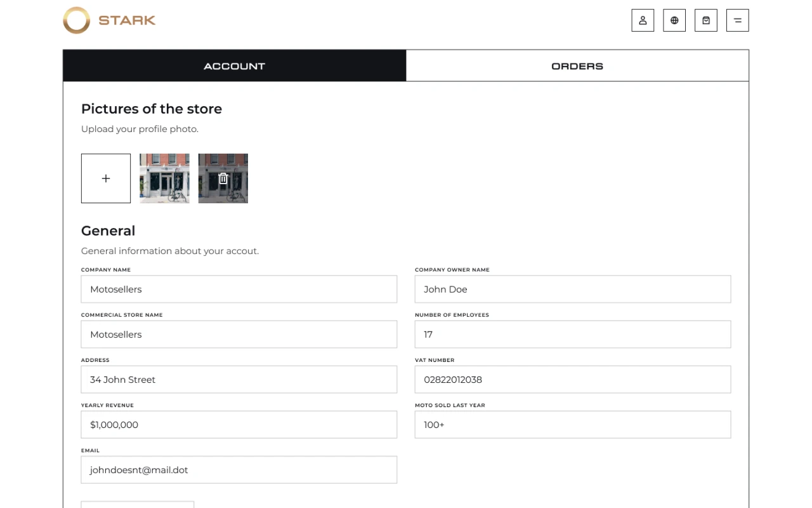Click the STARK logo
The width and height of the screenshot is (812, 508).
pyautogui.click(x=109, y=20)
